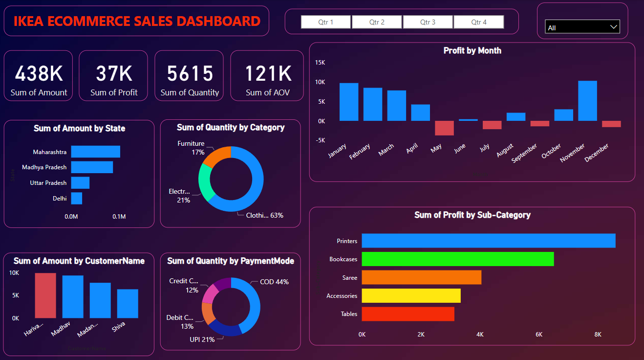Click the Sum of Amount 438K card
The width and height of the screenshot is (644, 360).
39,76
